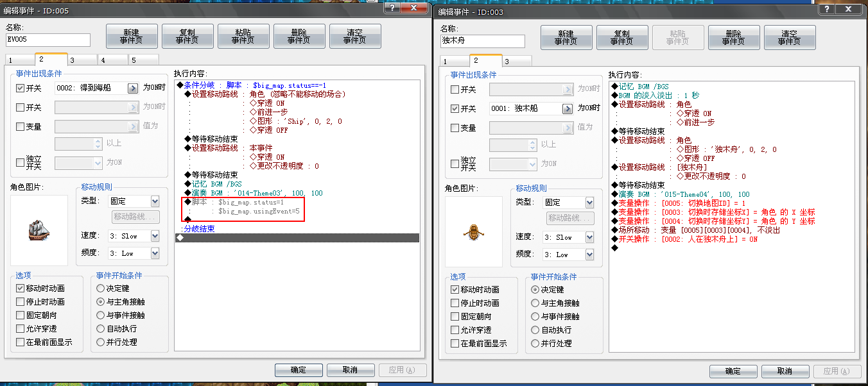Viewport: 868px width, 386px height.
Task: Click 取消 in EV005 window
Action: (351, 370)
